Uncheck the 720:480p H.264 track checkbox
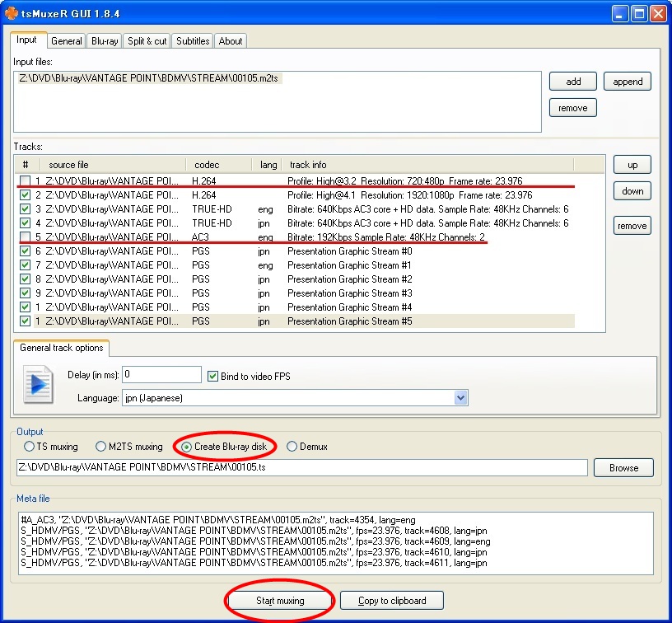 26,181
